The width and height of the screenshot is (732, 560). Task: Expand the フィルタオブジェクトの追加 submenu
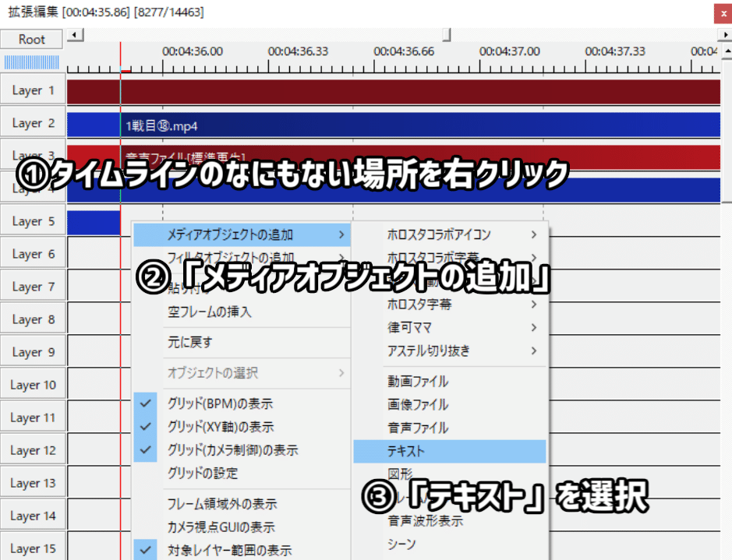coord(234,257)
